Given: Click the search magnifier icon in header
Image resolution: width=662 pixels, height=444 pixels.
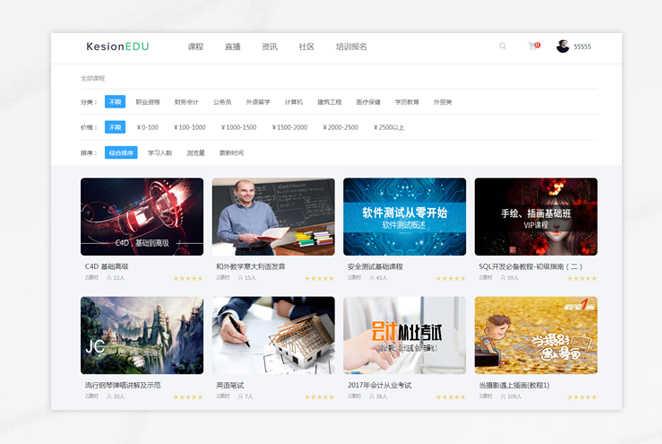Looking at the screenshot, I should click(x=503, y=46).
